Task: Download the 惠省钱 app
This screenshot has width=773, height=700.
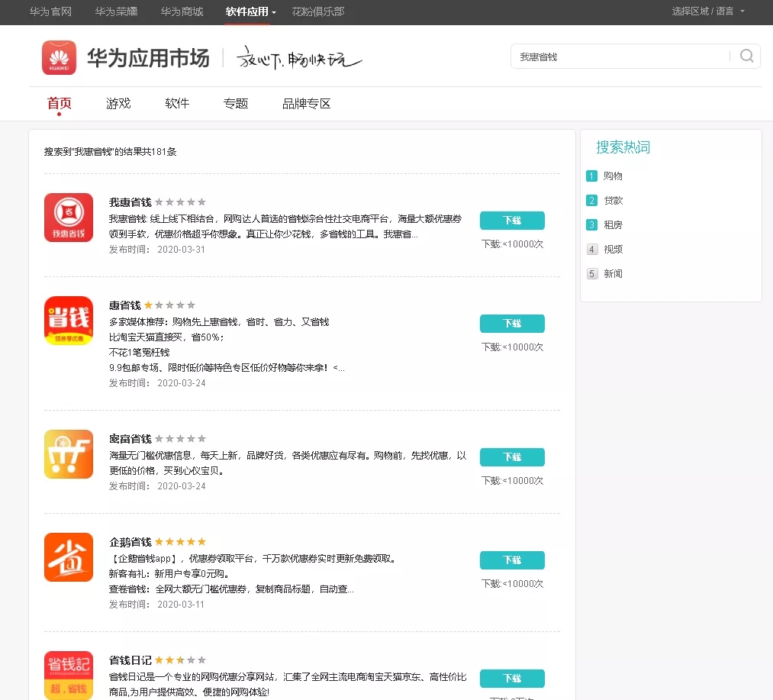Action: tap(512, 324)
